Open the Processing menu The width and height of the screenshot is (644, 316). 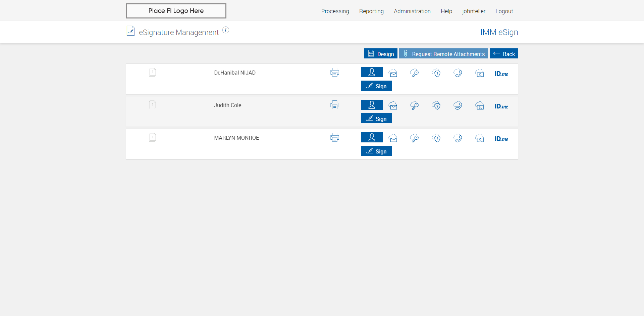(335, 11)
